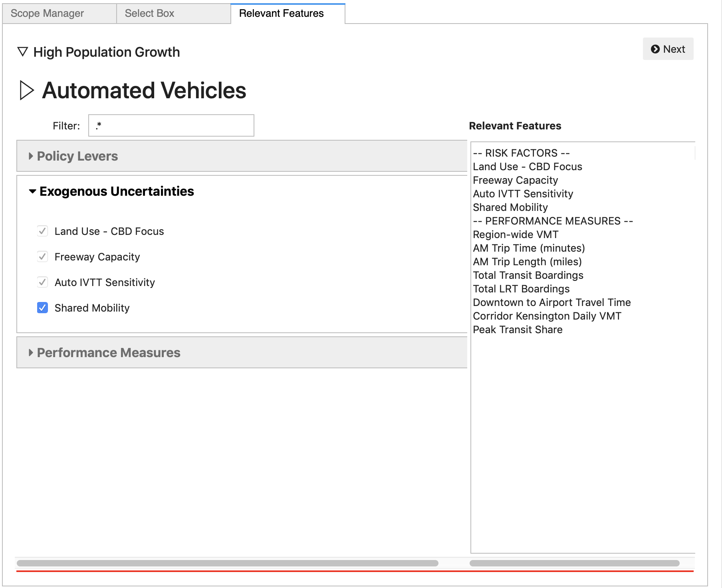
Task: Uncheck the Shared Mobility checkbox
Action: [43, 308]
